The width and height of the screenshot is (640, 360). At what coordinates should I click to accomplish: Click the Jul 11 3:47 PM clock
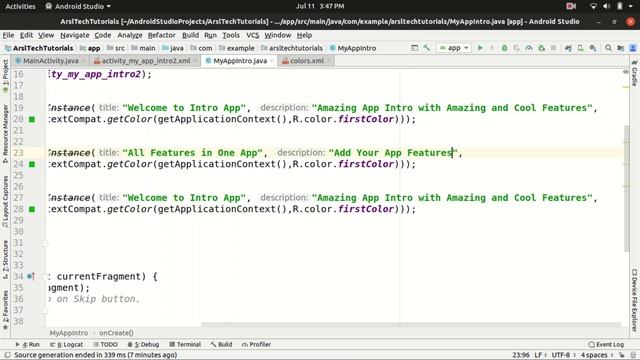pyautogui.click(x=320, y=6)
